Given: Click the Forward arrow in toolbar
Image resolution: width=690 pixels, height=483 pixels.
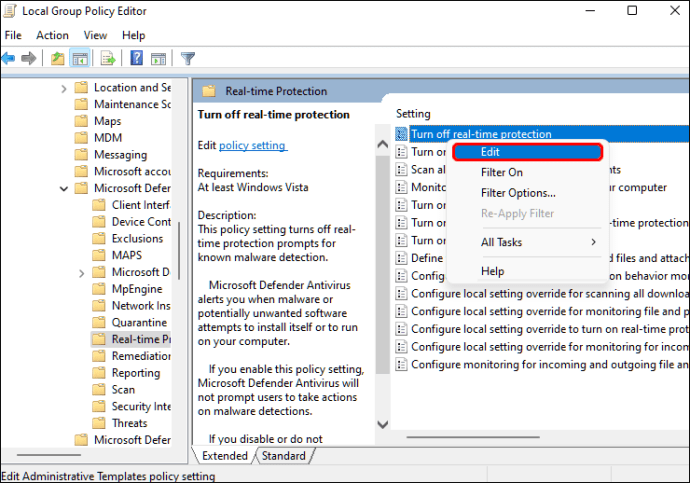Looking at the screenshot, I should (x=31, y=58).
